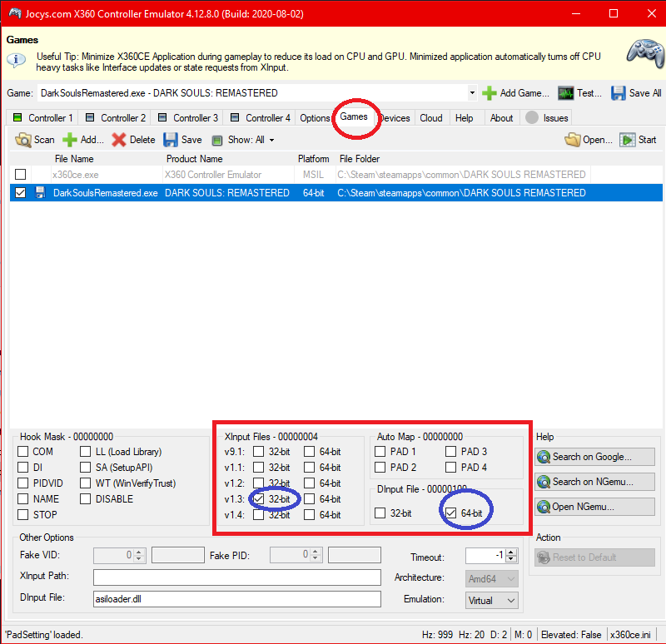Click the Show filter green icon
Viewport: 666px width, 644px height.
pyautogui.click(x=217, y=140)
